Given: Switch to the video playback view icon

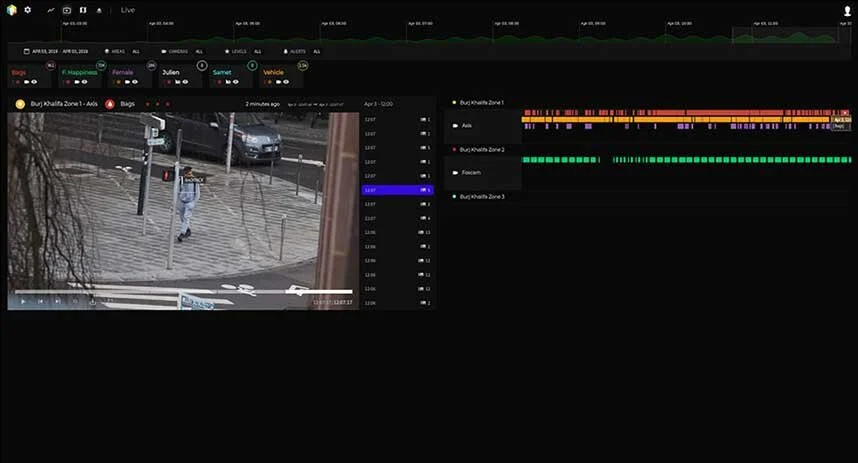Looking at the screenshot, I should tap(67, 10).
